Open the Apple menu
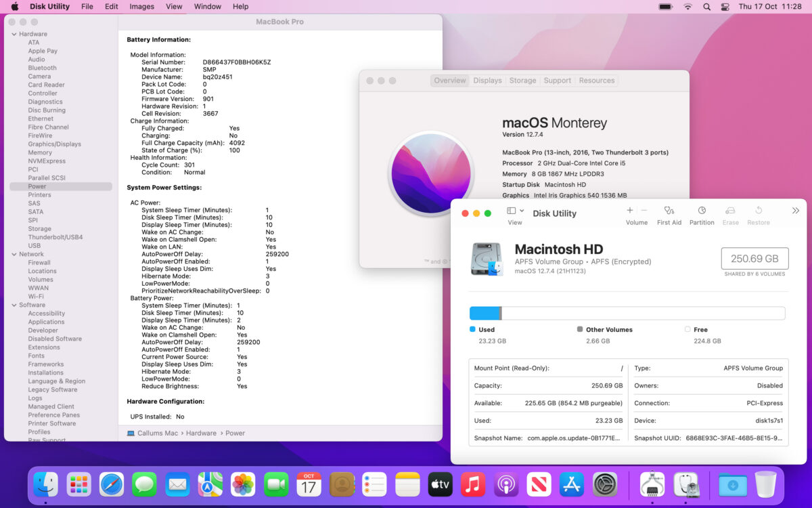This screenshot has width=812, height=508. pos(14,6)
